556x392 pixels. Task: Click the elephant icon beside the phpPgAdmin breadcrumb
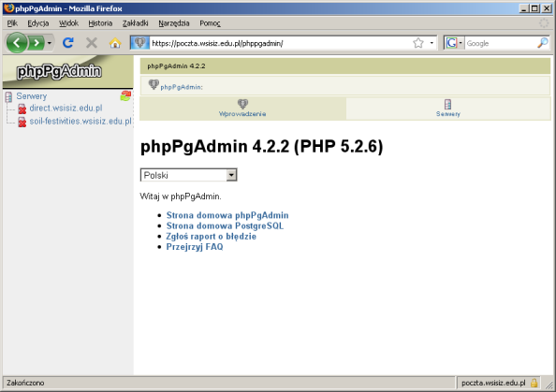154,84
